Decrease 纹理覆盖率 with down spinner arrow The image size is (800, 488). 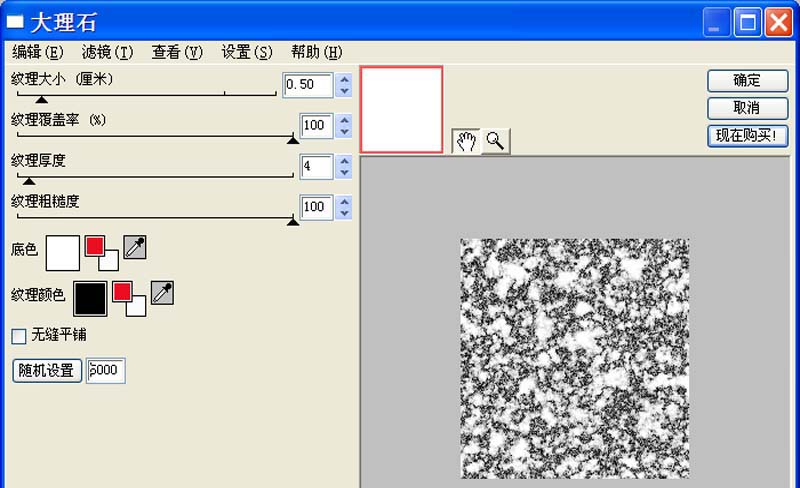pos(345,132)
